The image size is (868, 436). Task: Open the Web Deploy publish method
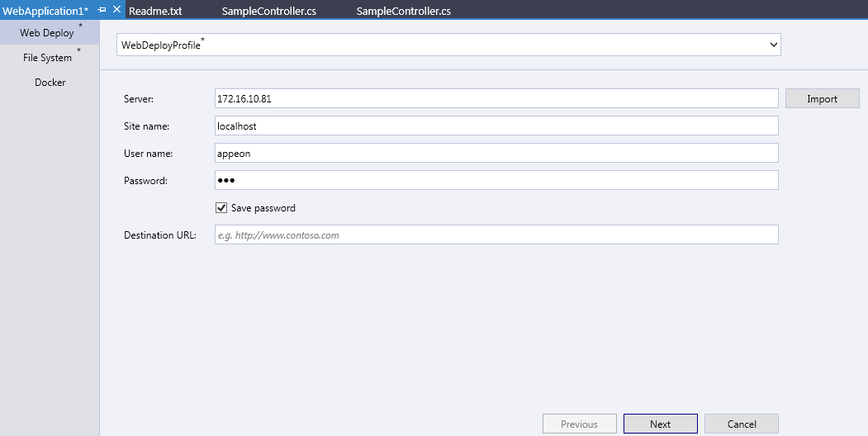pyautogui.click(x=47, y=33)
